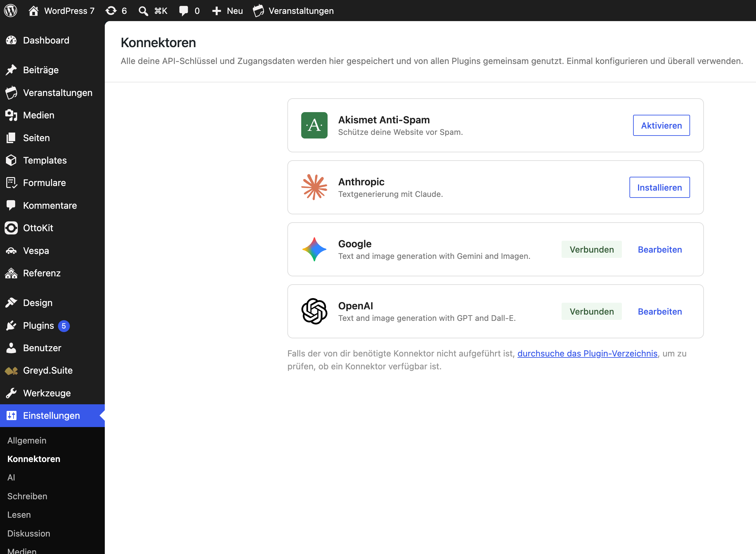Viewport: 756px width, 554px height.
Task: Click the ⌘K search shortcut label
Action: pos(160,11)
